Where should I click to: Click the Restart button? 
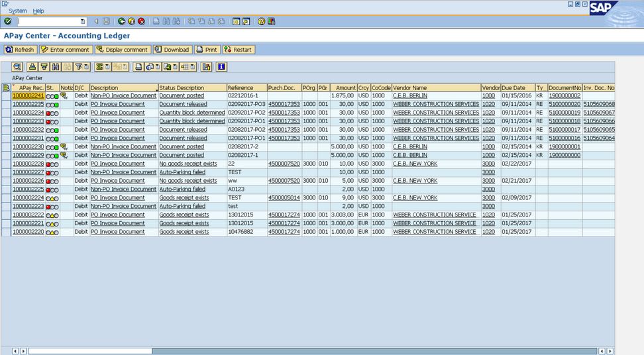point(239,50)
